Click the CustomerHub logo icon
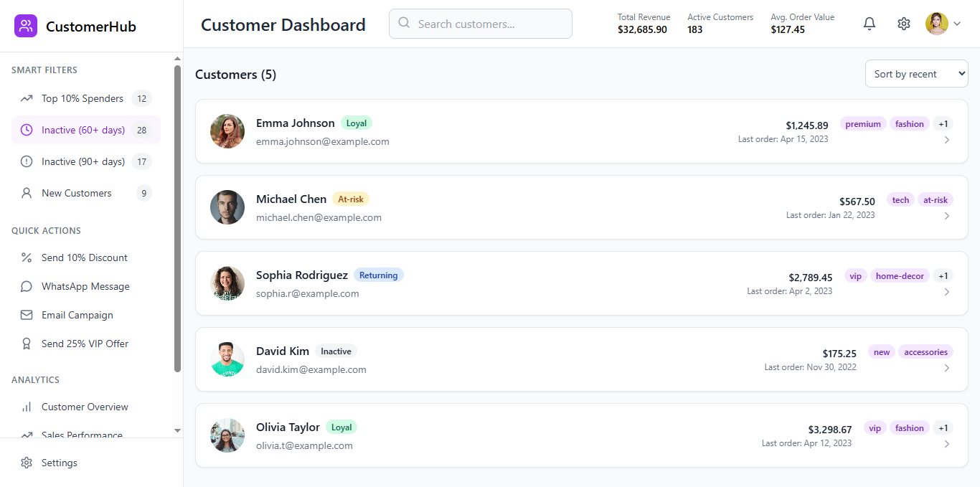This screenshot has width=980, height=487. (26, 27)
